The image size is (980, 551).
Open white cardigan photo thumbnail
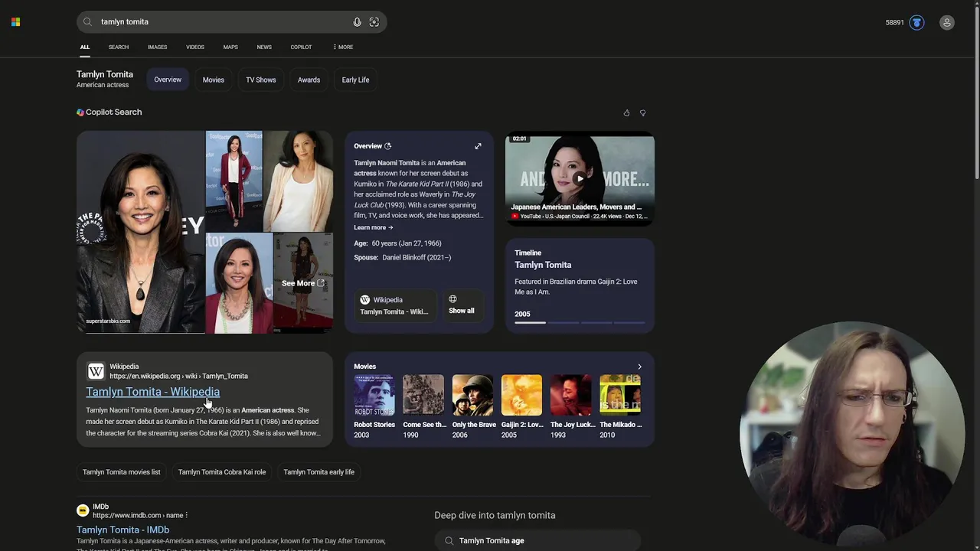(x=299, y=181)
